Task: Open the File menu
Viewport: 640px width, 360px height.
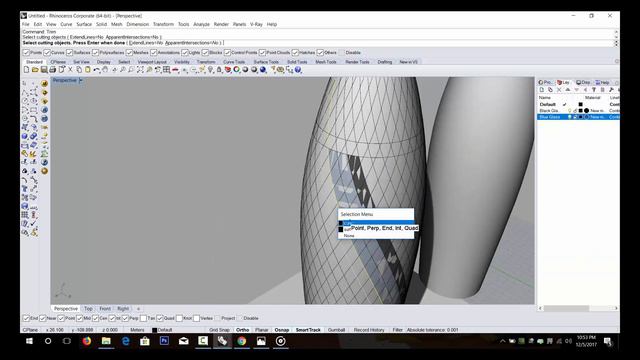Action: tap(26, 24)
